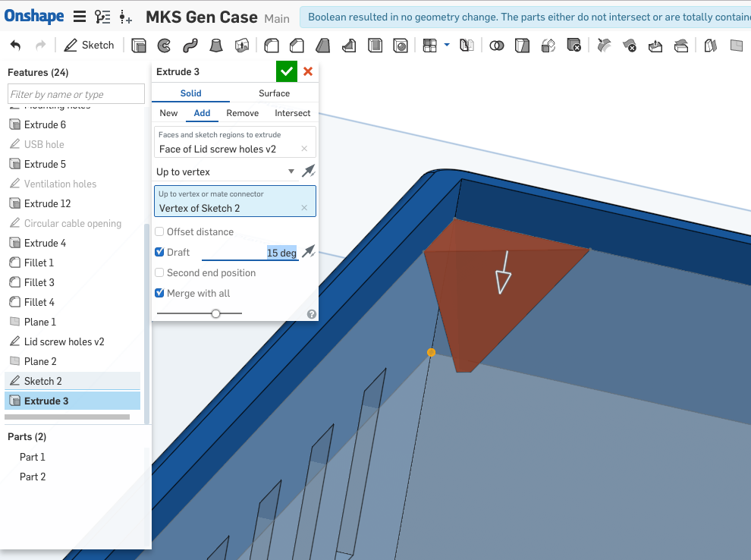Click the preview slider handle in Extrude dialog
This screenshot has width=751, height=560.
(215, 314)
